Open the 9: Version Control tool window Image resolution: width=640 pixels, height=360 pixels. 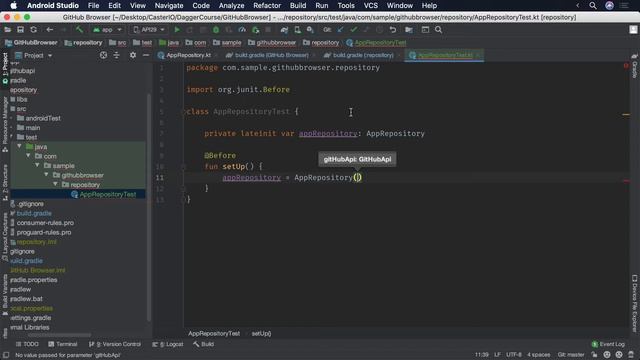115,344
